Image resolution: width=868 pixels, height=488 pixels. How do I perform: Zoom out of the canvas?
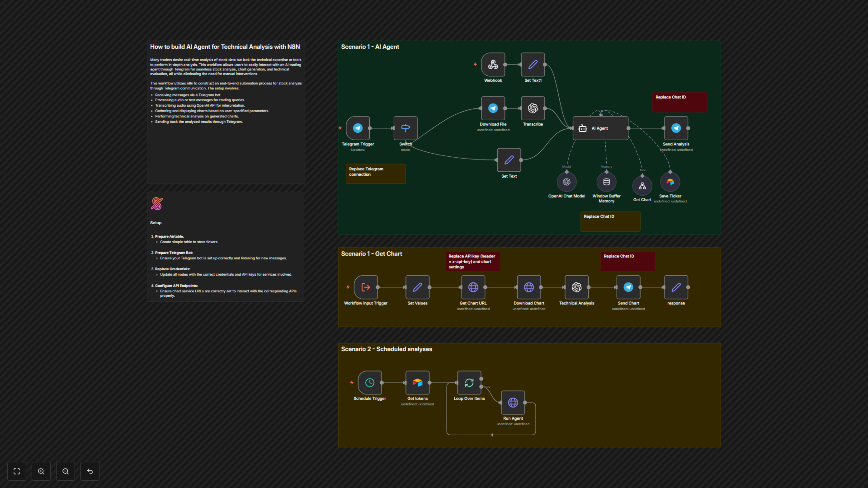click(65, 471)
